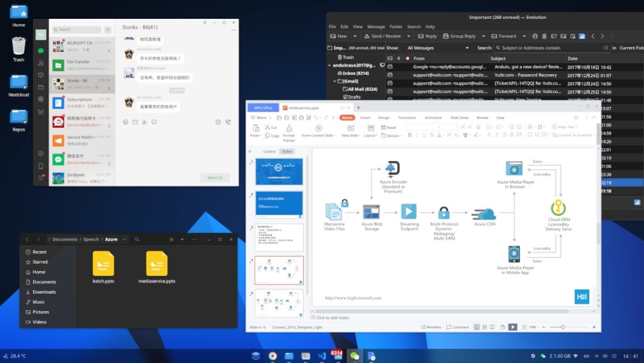The image size is (644, 363).
Task: Click the Send (S) button in chat
Action: click(215, 178)
